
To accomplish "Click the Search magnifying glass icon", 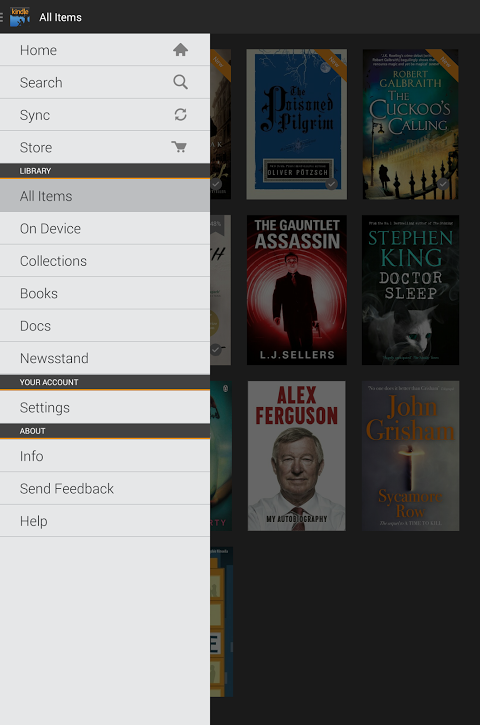I will (180, 82).
